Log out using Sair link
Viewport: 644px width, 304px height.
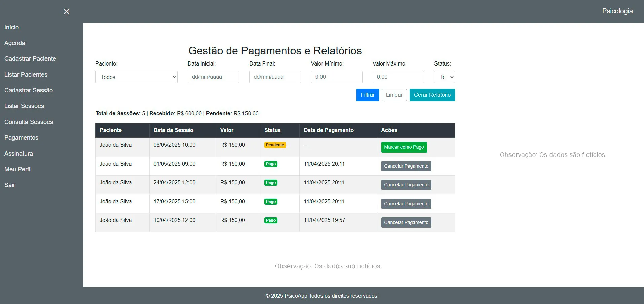[10, 185]
